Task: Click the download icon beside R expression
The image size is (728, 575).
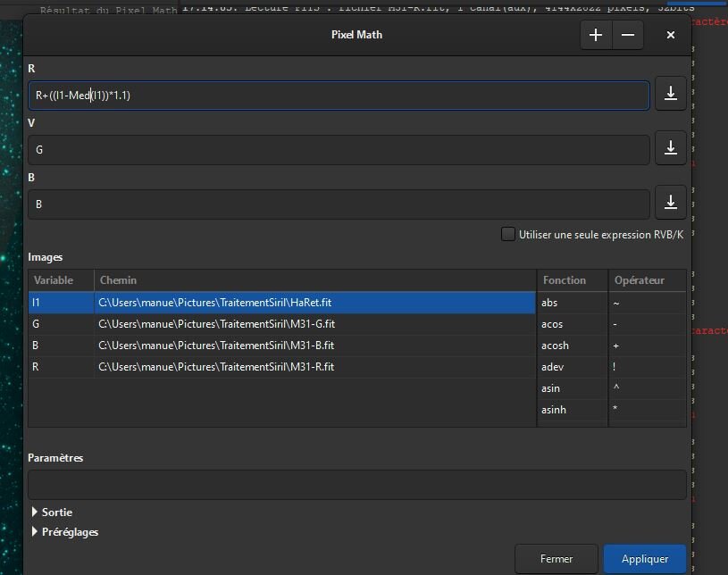Action: 670,94
